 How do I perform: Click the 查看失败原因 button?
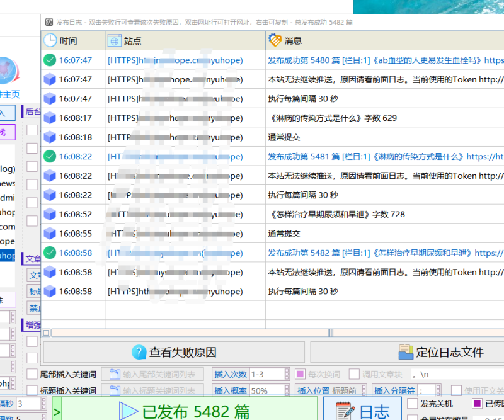pyautogui.click(x=174, y=352)
